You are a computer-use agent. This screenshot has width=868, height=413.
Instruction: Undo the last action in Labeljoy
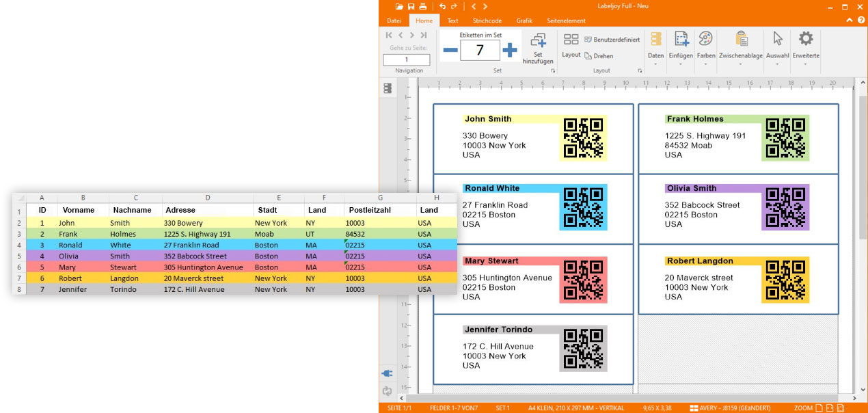442,6
